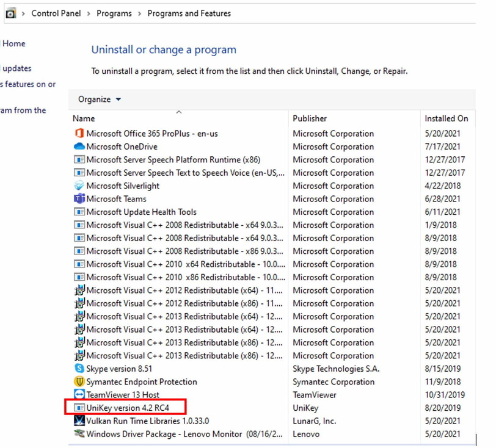The width and height of the screenshot is (496, 448).
Task: Click install date 6/11/2021
Action: point(442,212)
